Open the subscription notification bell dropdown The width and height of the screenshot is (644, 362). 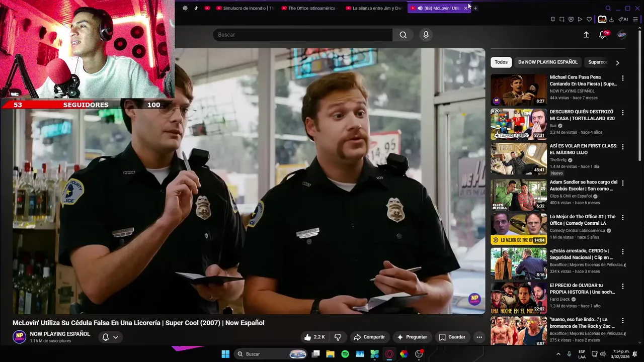coord(110,337)
